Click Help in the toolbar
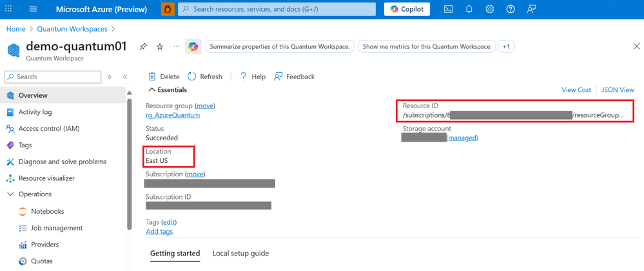The image size is (644, 271). coord(253,77)
